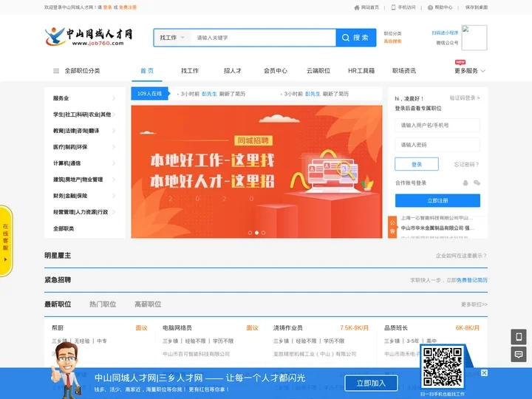Viewport: 532px width, 399px height.
Task: Open the 浇铸作业员 job listing
Action: coord(288,328)
